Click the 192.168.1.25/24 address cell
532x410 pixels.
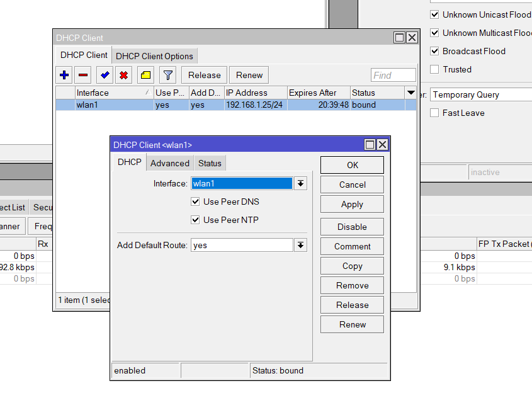click(x=254, y=105)
